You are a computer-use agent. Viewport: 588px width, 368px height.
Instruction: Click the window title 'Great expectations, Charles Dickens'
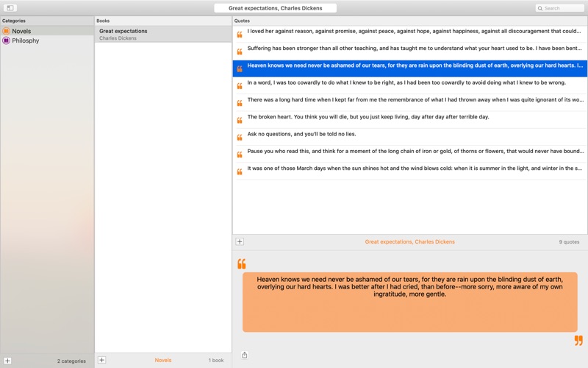275,8
